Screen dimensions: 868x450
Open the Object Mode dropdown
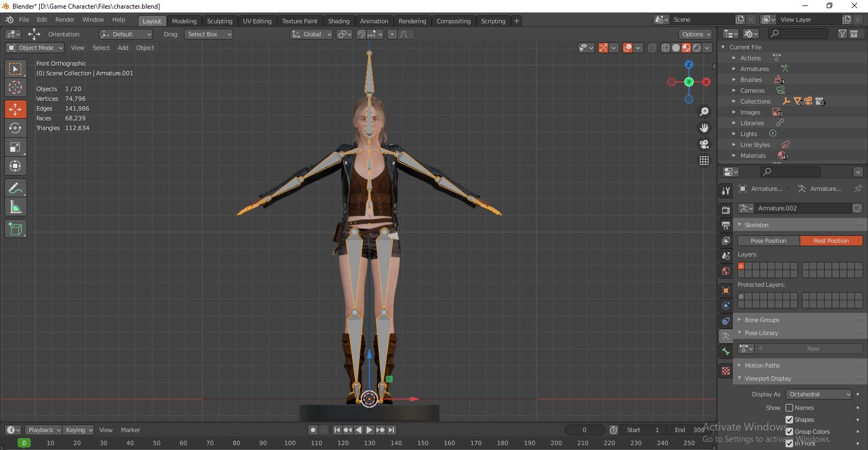(x=35, y=48)
